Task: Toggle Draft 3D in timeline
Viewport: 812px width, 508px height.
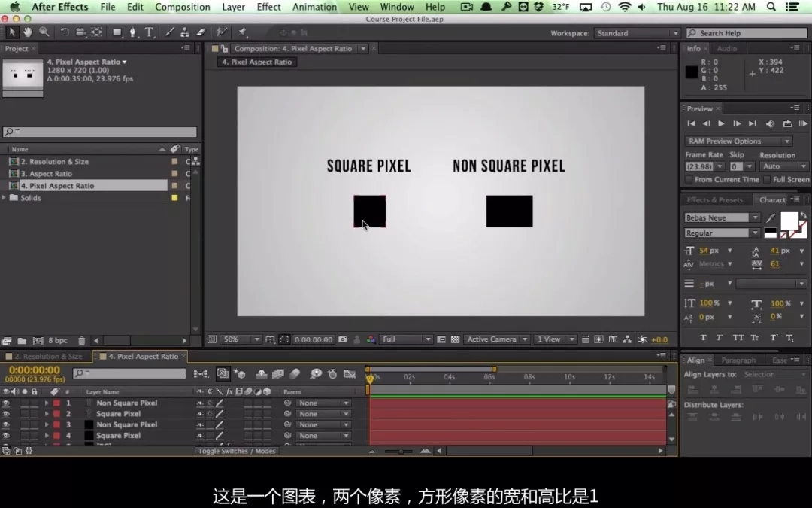Action: tap(239, 374)
